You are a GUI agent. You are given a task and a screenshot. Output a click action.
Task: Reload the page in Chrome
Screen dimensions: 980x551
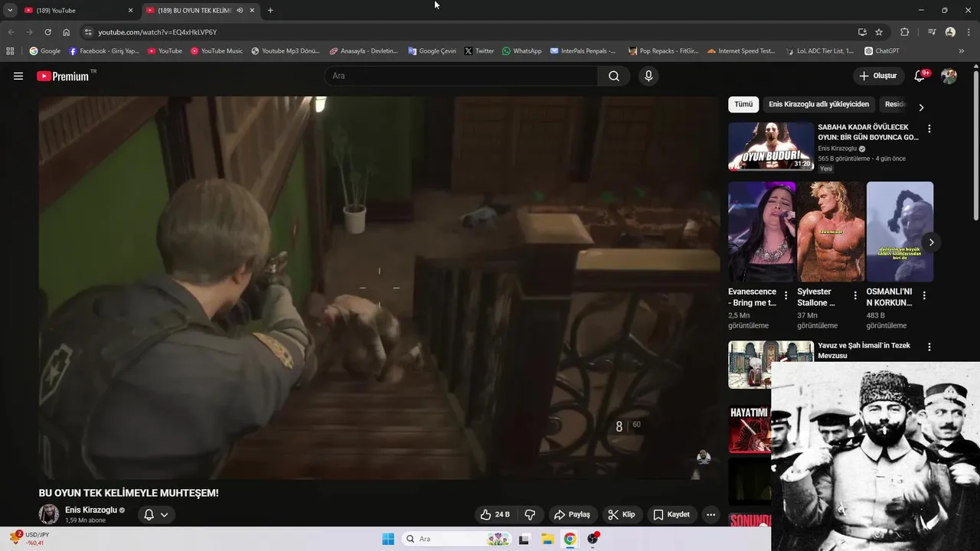47,32
